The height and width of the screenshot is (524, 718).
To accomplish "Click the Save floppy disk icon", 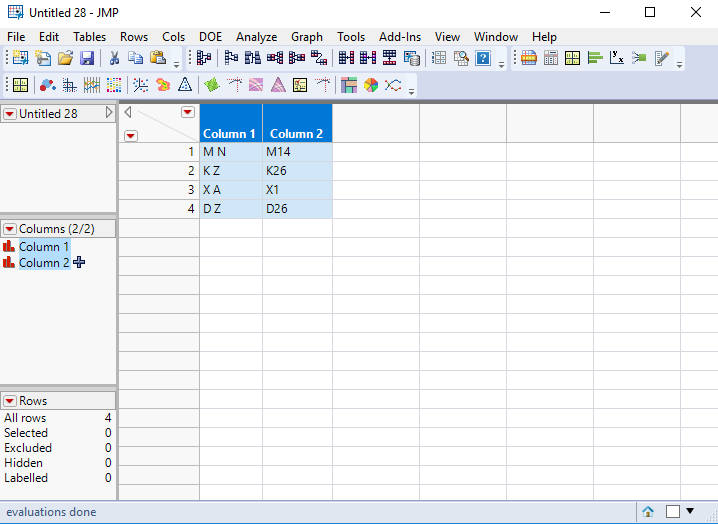I will pos(87,58).
